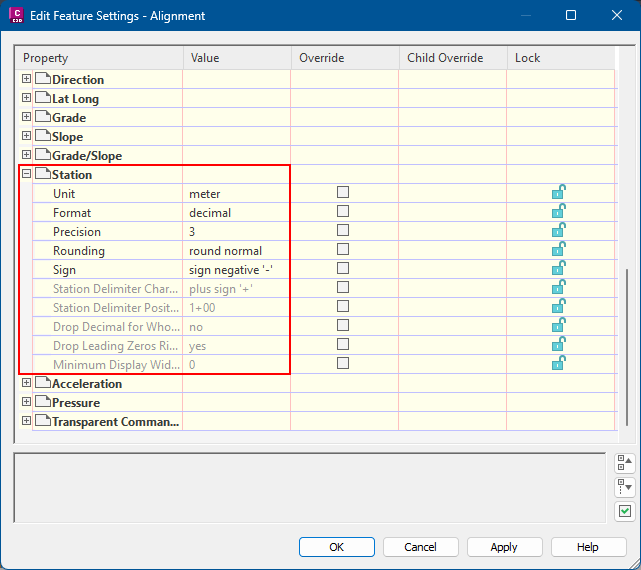This screenshot has height=570, width=641.
Task: Expand the Grade/Slope category
Action: coord(26,155)
